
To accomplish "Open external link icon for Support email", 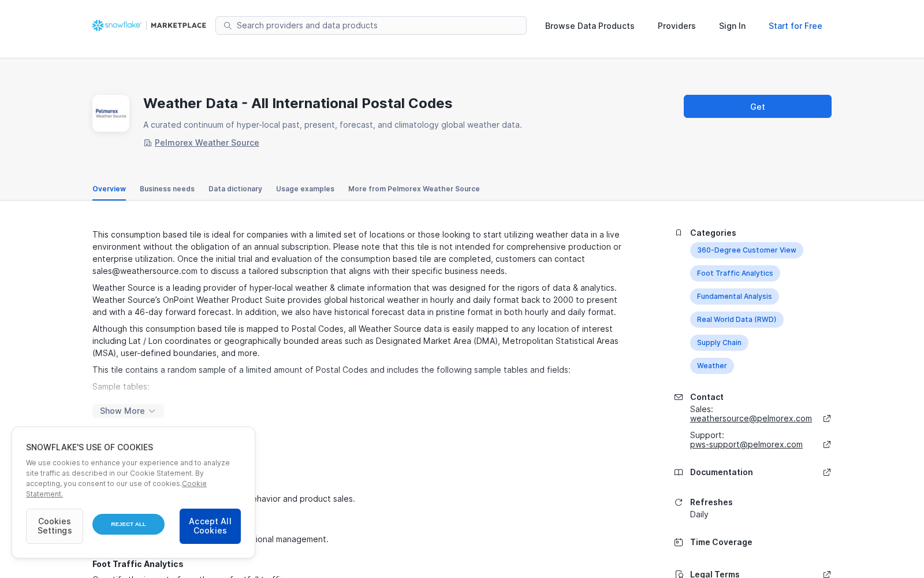I will (x=827, y=444).
